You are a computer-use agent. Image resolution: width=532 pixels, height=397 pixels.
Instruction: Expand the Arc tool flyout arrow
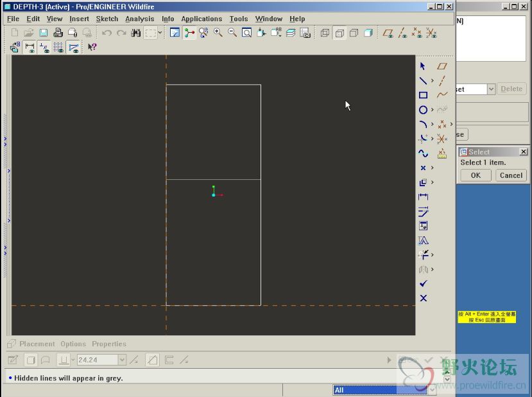tap(433, 124)
